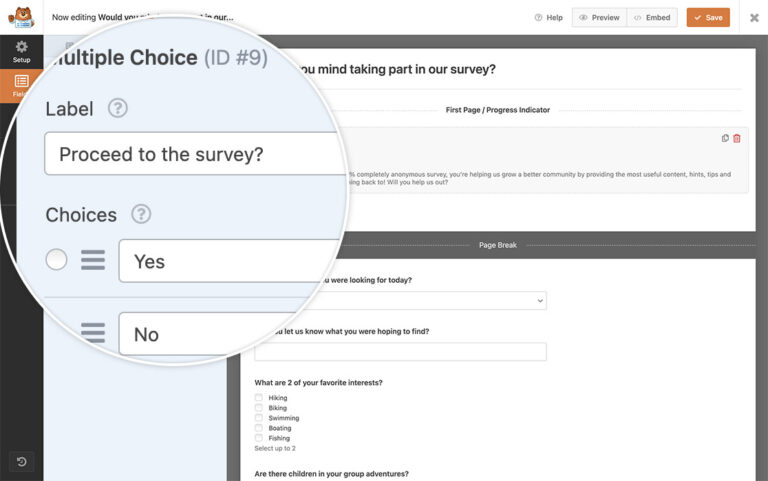Click the WPForms bear mascot logo
768x481 pixels.
tap(22, 17)
